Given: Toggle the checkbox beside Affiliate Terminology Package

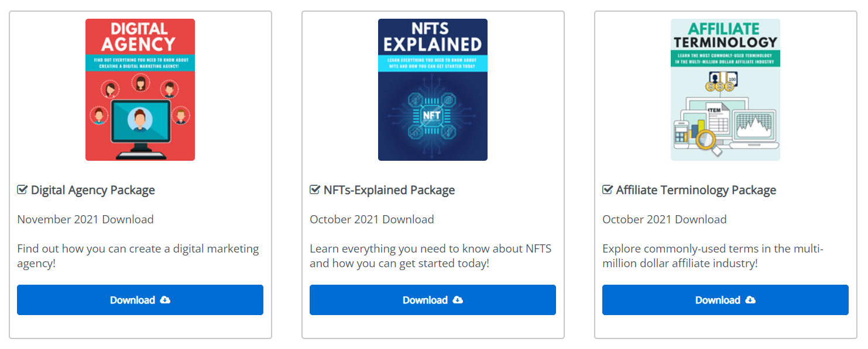Looking at the screenshot, I should pos(608,190).
